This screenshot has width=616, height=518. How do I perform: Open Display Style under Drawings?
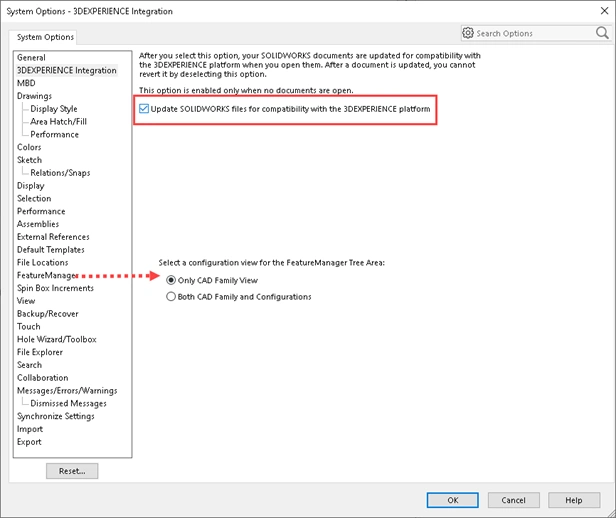click(54, 109)
